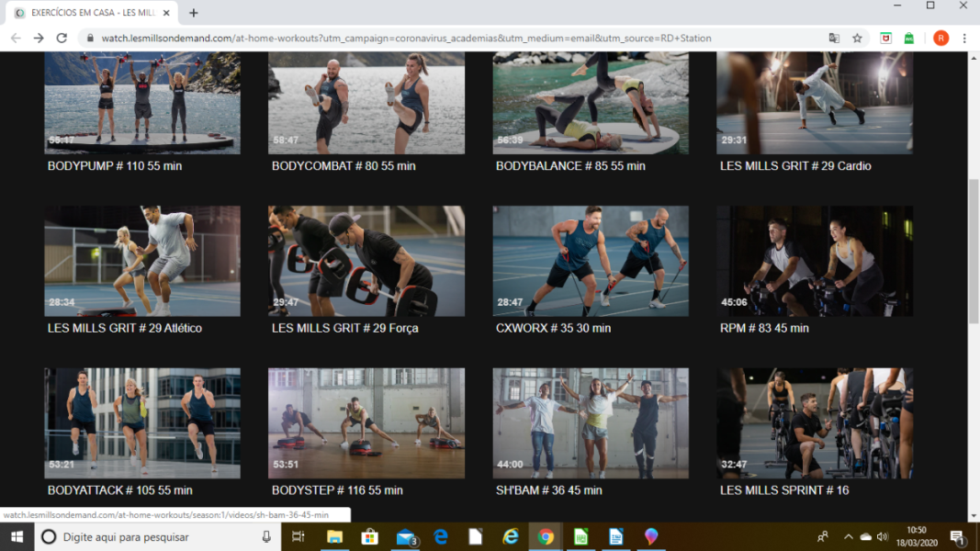The width and height of the screenshot is (980, 551).
Task: Open BODYATTACK # 105 video thumbnail
Action: (x=141, y=423)
